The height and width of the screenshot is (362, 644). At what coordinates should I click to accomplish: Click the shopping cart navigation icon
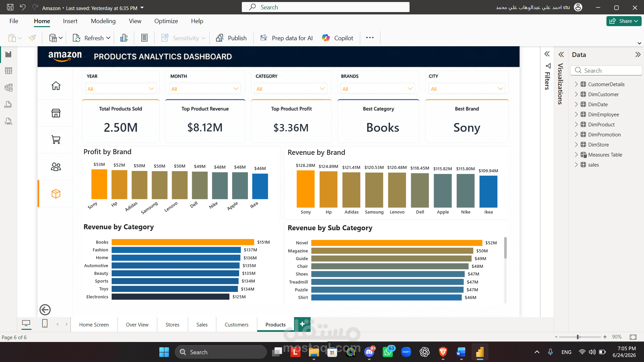[x=56, y=139]
